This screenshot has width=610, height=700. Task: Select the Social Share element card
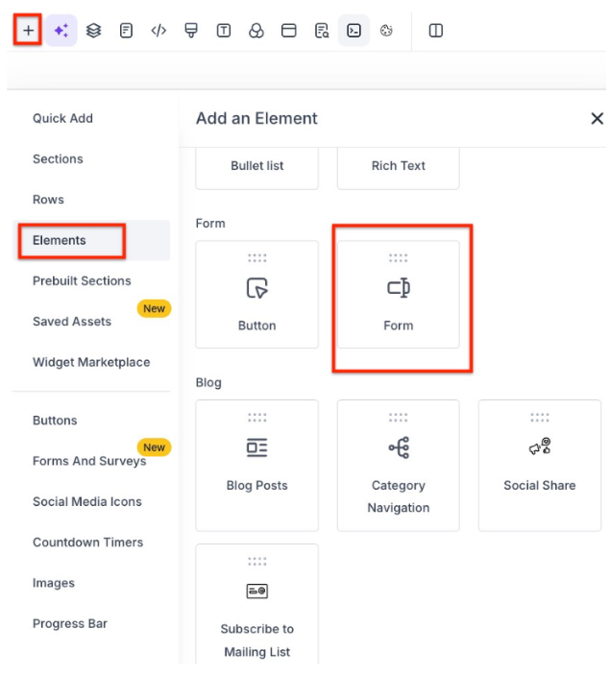(x=539, y=465)
